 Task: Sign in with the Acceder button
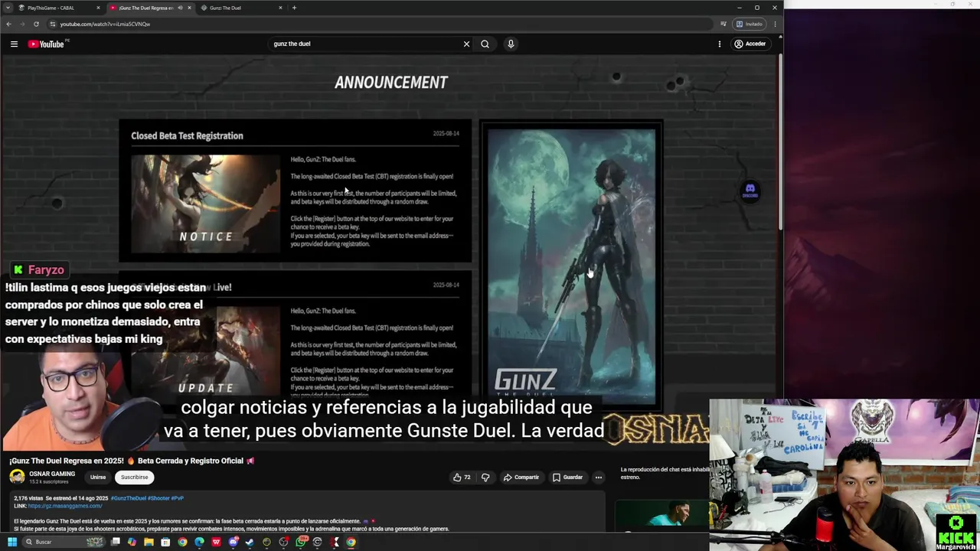coord(750,44)
